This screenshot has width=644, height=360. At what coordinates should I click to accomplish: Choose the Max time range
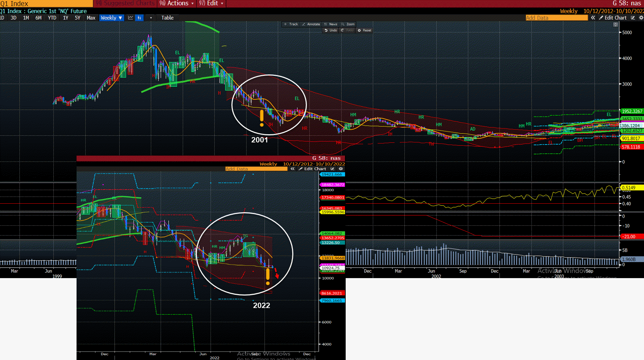tap(91, 18)
